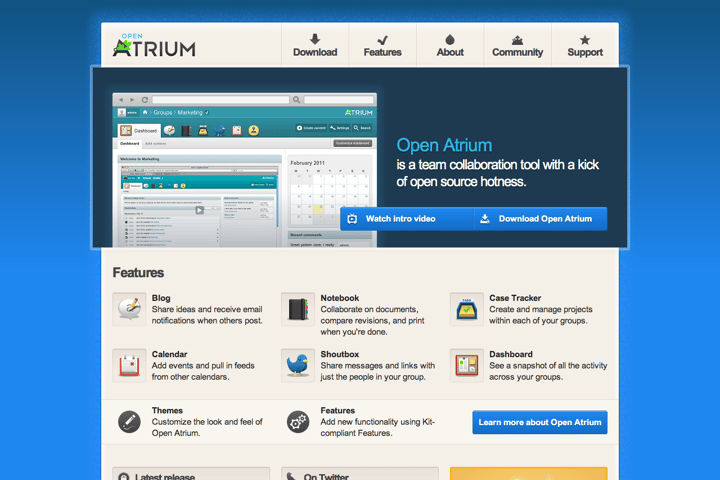The height and width of the screenshot is (480, 720).
Task: Click the February 2011 calendar in preview
Action: pos(329,190)
